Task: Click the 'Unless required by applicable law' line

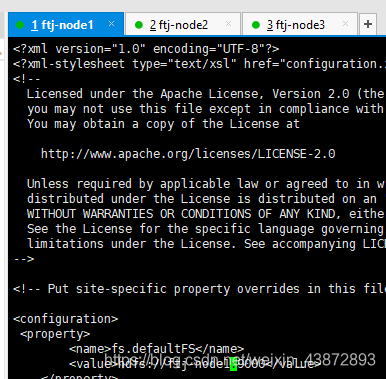Action: click(206, 184)
